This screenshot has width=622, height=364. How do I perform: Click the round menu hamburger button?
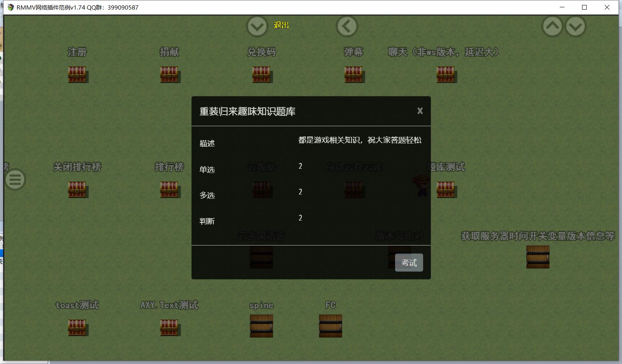click(x=15, y=180)
